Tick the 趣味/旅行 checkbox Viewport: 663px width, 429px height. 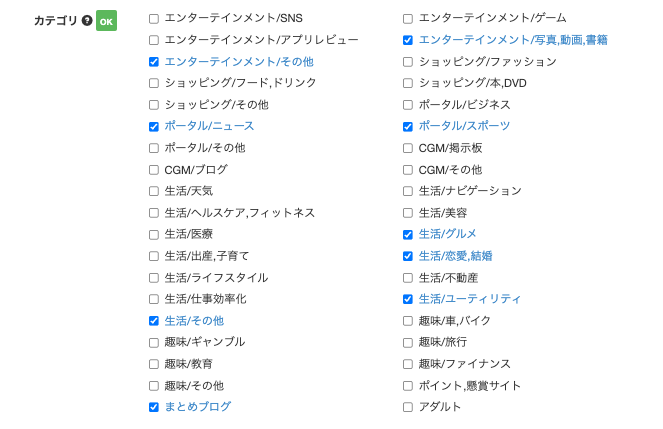click(x=408, y=342)
